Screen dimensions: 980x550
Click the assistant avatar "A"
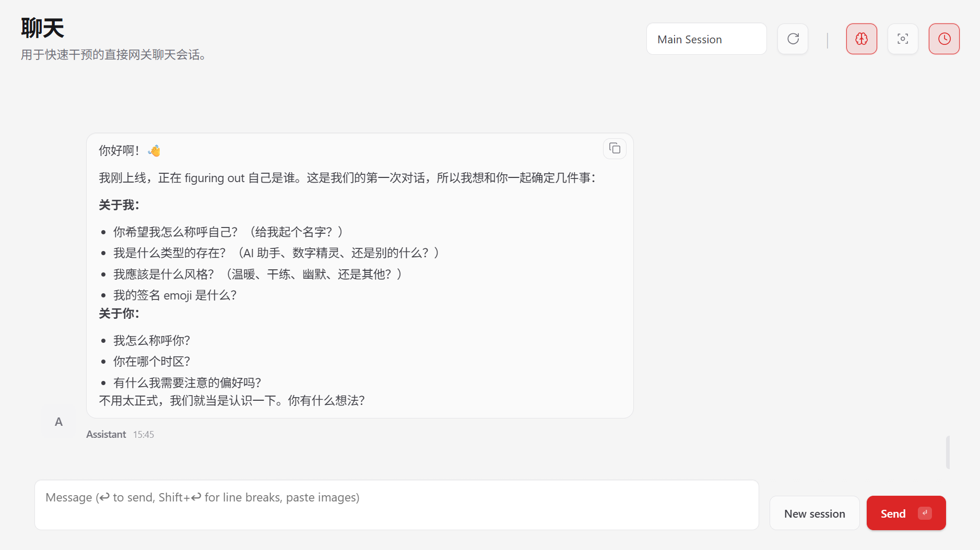58,422
